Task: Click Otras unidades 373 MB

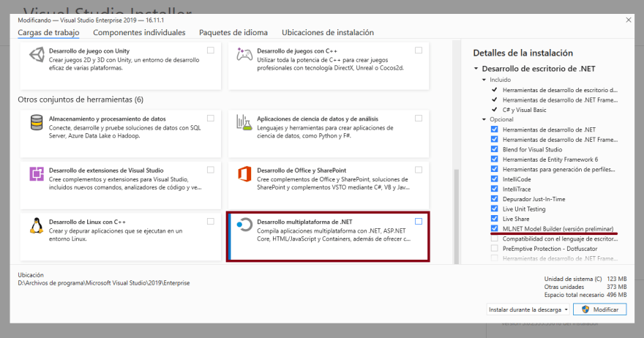Action: pyautogui.click(x=585, y=287)
